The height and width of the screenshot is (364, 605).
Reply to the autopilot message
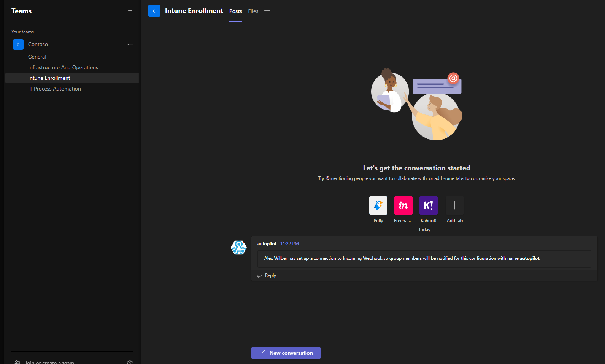270,275
